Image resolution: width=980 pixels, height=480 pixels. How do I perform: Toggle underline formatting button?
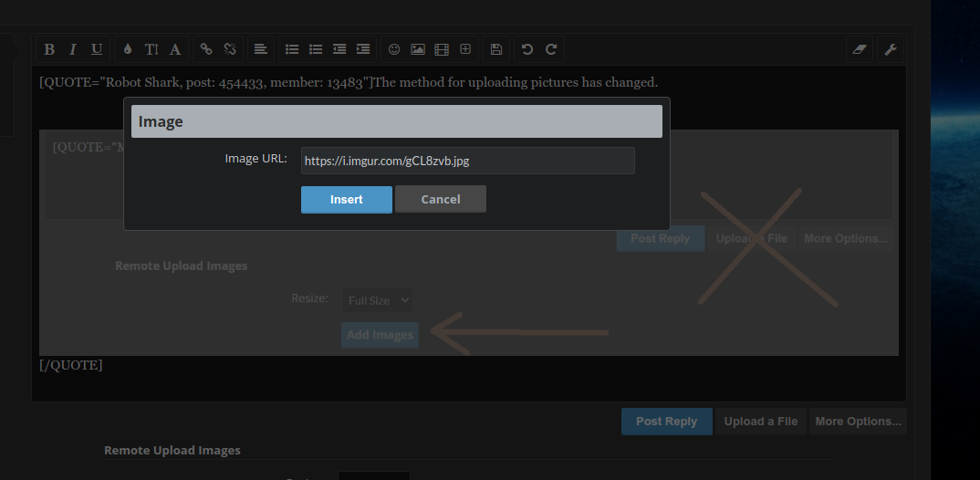(x=97, y=49)
